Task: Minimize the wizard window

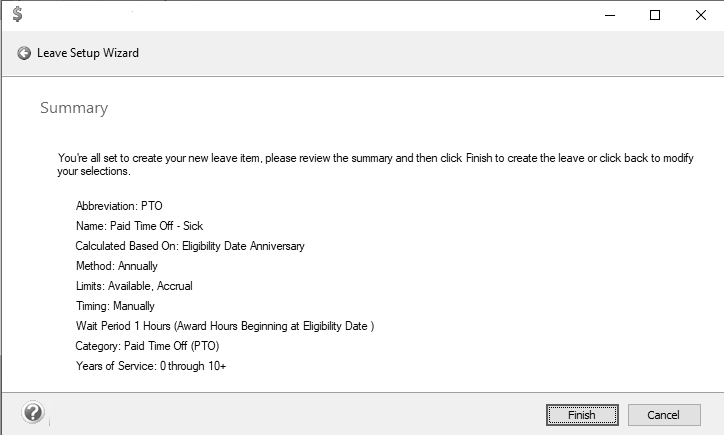Action: pos(609,15)
